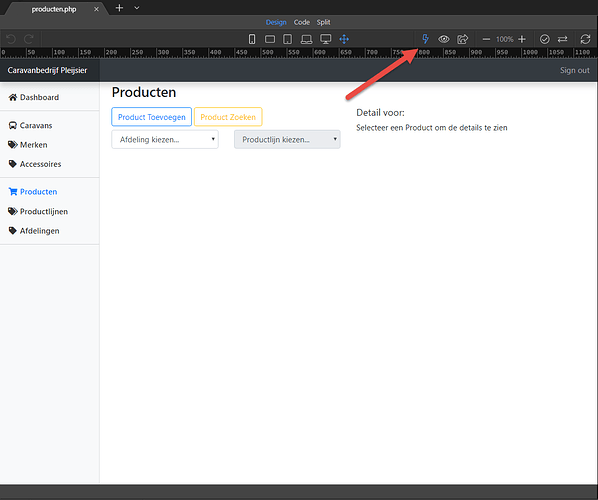Switch to Code view
The image size is (598, 500).
click(302, 22)
